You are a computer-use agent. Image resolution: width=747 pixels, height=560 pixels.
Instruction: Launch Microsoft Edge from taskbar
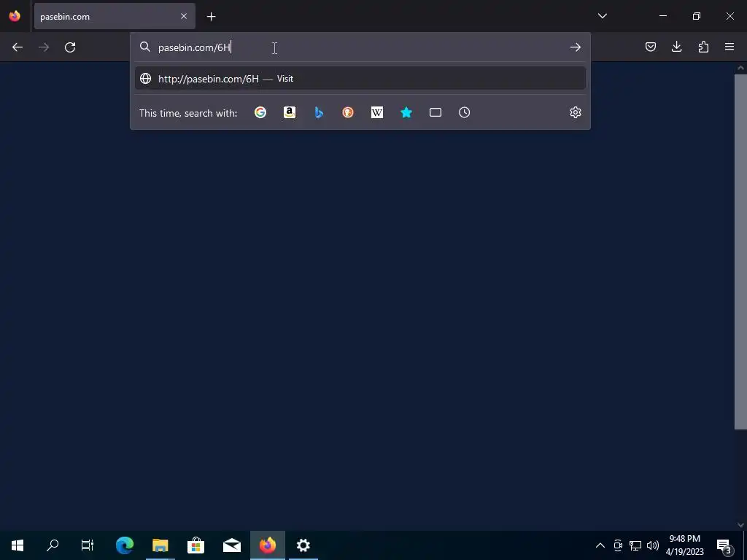[x=125, y=545]
